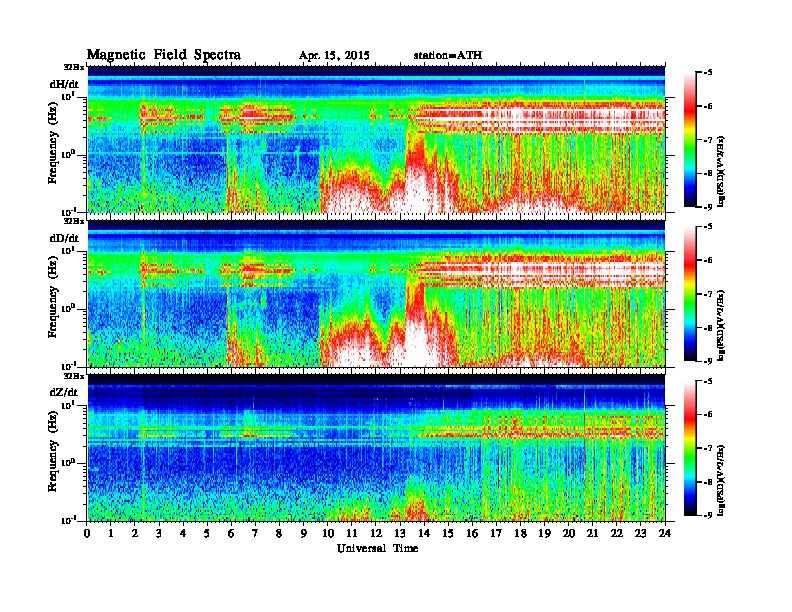Click the "32Hz" label above the dH/dt panel
The image size is (792, 612).
tap(74, 67)
